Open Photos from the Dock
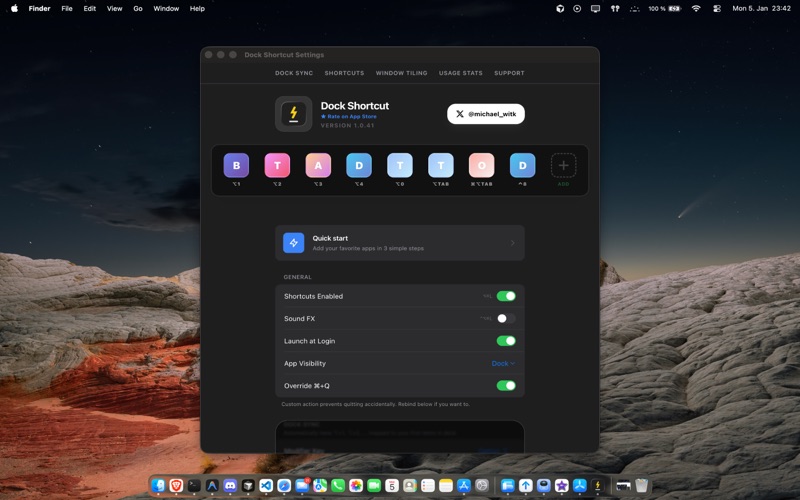The width and height of the screenshot is (800, 500). tap(356, 485)
